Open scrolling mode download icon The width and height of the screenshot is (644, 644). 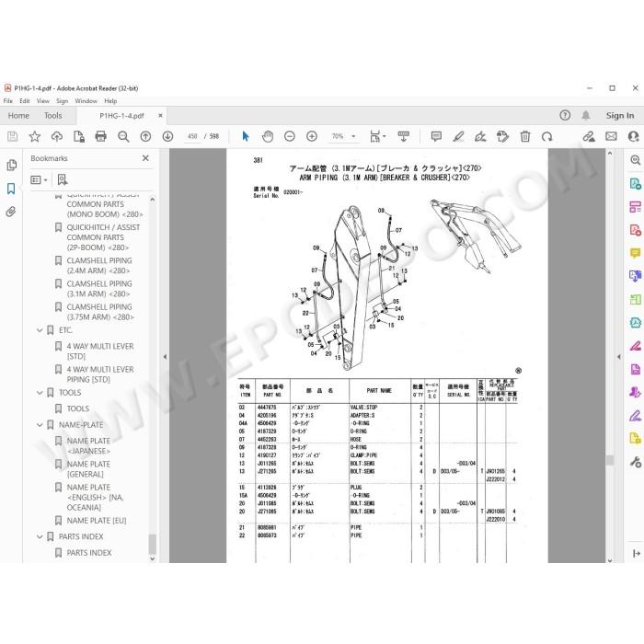(x=403, y=136)
